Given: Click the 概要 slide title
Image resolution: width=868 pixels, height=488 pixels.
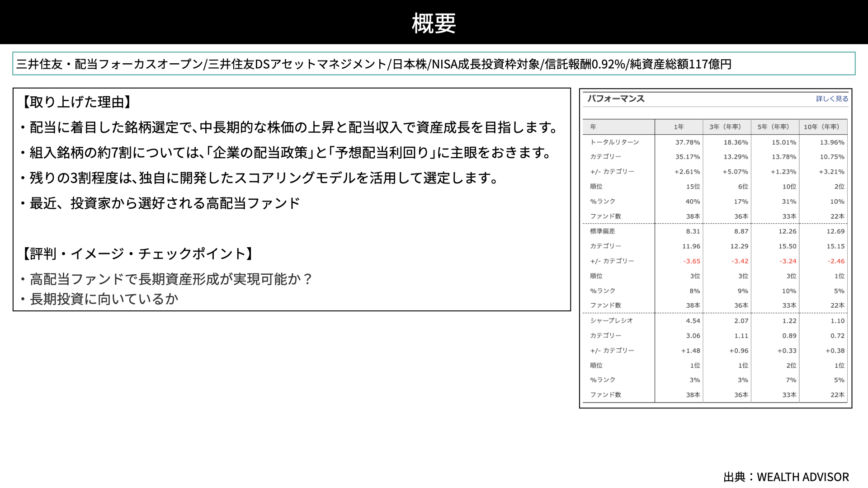Looking at the screenshot, I should pyautogui.click(x=434, y=23).
